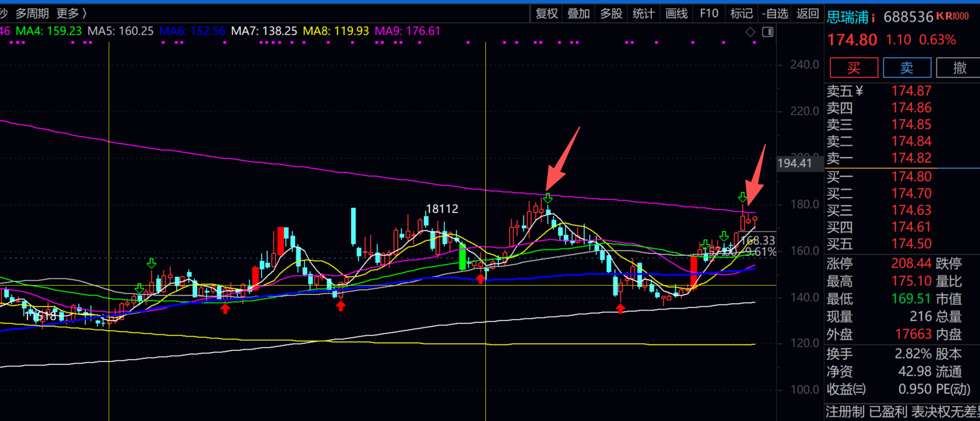980x421 pixels.
Task: Open the 叠加 overlay options
Action: [579, 14]
